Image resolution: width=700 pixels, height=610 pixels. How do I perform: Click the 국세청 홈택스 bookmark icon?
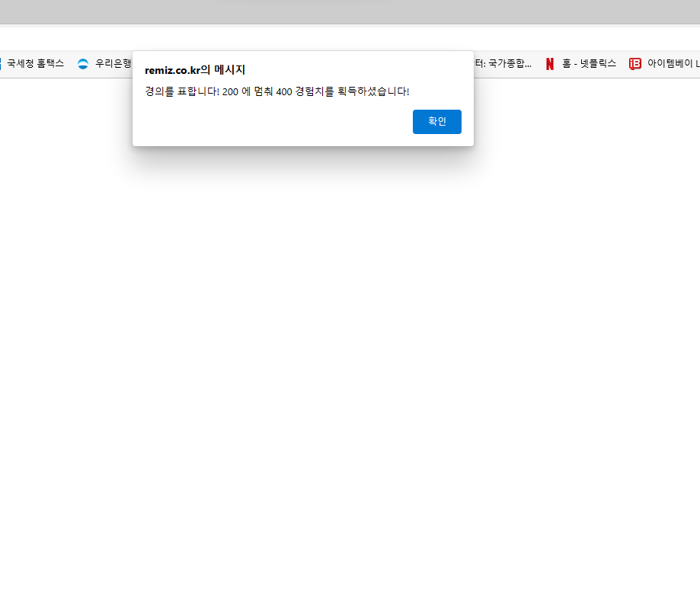coord(1,64)
